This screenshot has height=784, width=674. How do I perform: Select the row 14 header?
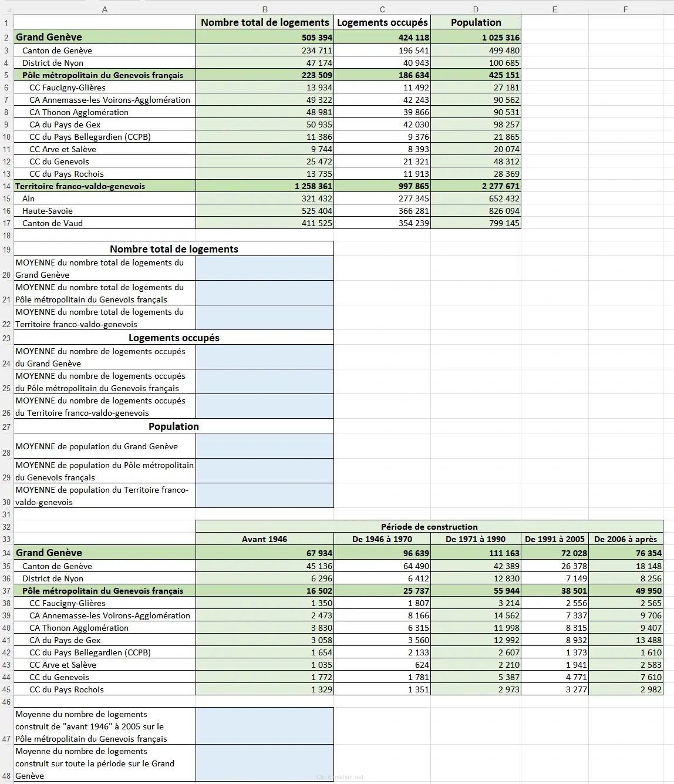tap(6, 186)
